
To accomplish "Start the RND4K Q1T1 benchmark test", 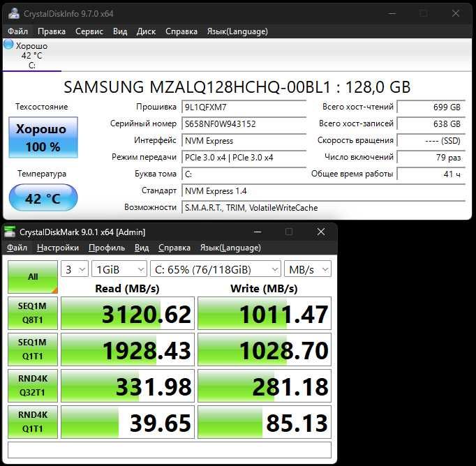I will coord(33,422).
